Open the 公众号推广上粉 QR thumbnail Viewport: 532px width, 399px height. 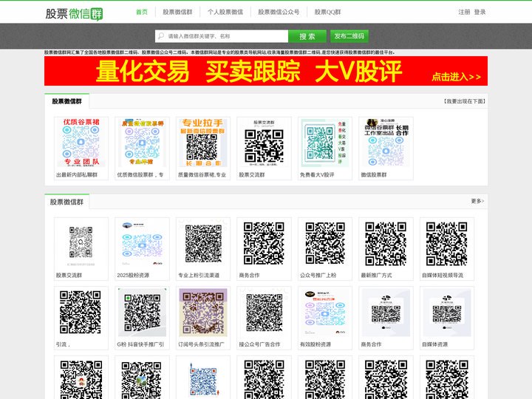click(324, 243)
